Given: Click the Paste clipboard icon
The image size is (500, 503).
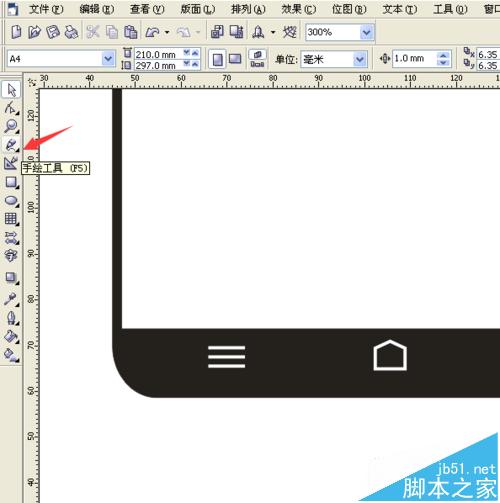Looking at the screenshot, I should [131, 32].
